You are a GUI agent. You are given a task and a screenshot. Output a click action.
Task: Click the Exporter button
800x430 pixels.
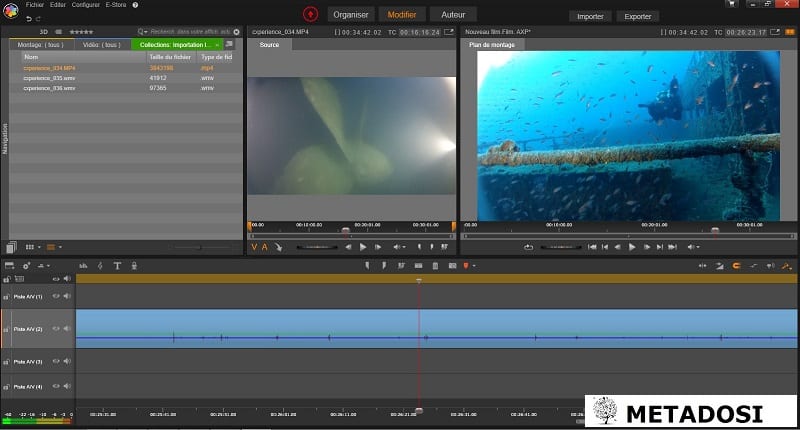[638, 16]
